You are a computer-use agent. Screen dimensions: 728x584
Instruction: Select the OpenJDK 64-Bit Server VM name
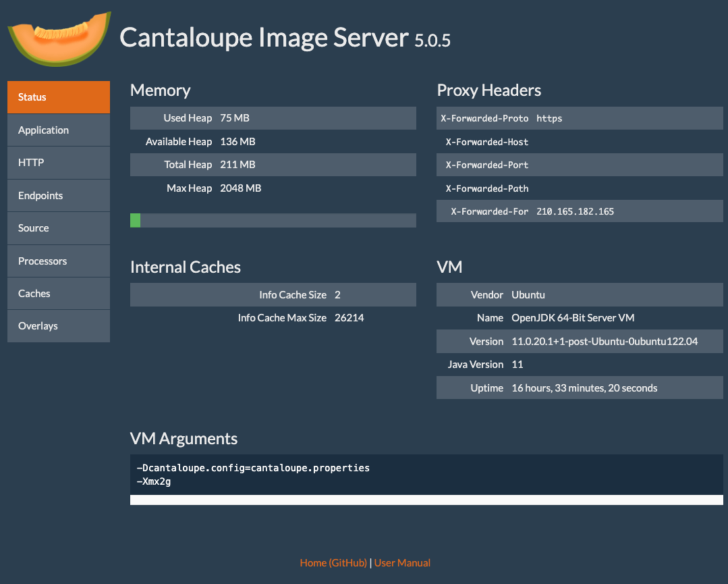[x=573, y=318]
